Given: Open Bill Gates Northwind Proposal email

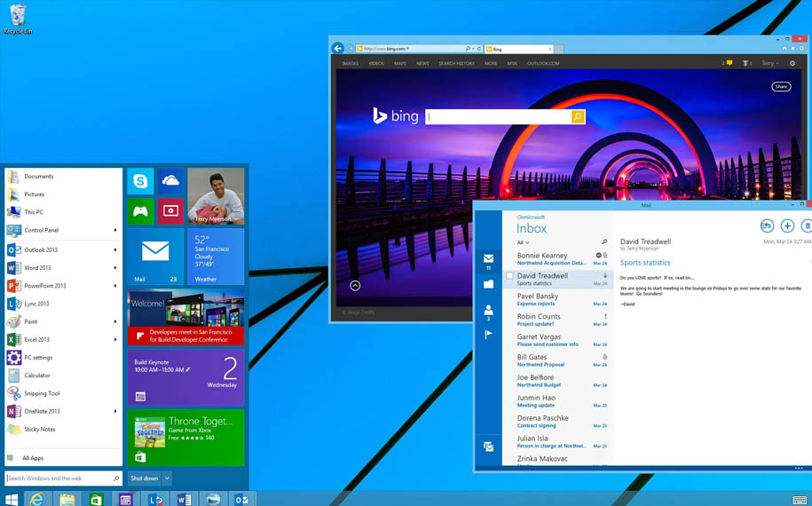Looking at the screenshot, I should [x=557, y=360].
